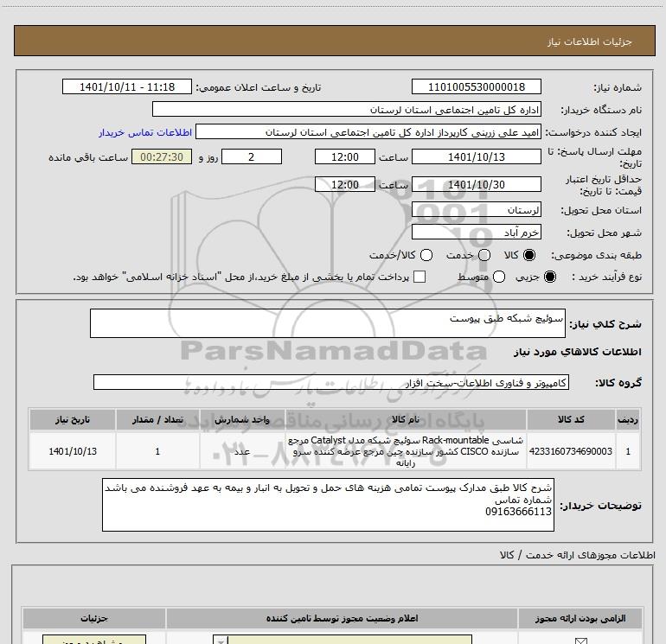Click the remaining days field showing 2
This screenshot has height=644, width=666.
coord(252,156)
